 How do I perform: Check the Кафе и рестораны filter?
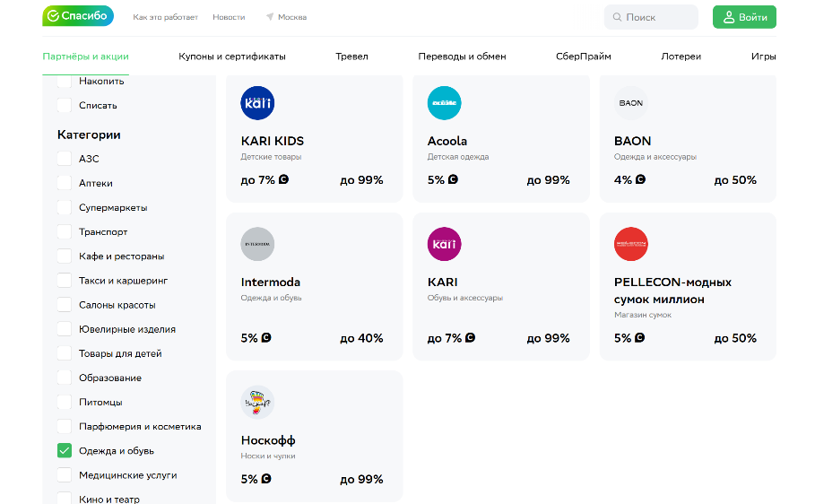pyautogui.click(x=65, y=256)
